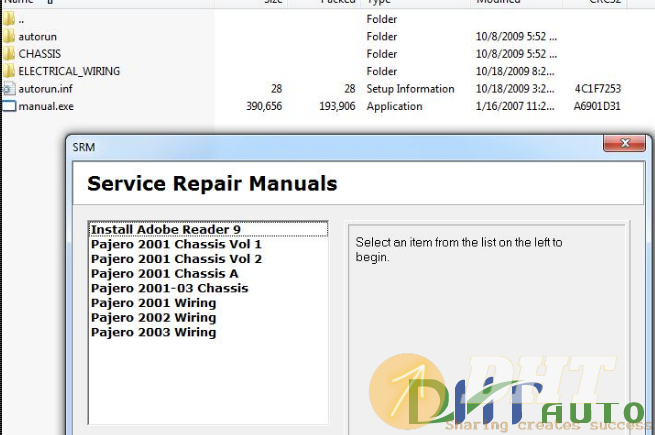655x435 pixels.
Task: Click the autorun folder name
Action: pos(38,36)
